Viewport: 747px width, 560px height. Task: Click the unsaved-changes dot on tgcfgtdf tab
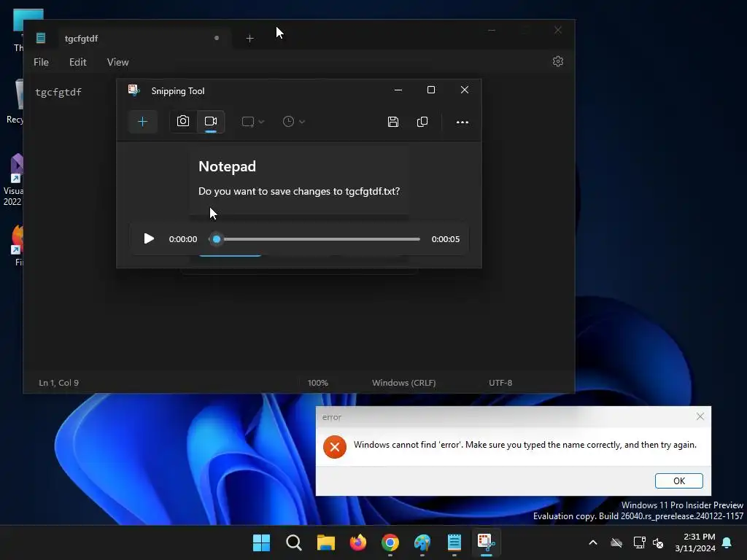point(216,38)
